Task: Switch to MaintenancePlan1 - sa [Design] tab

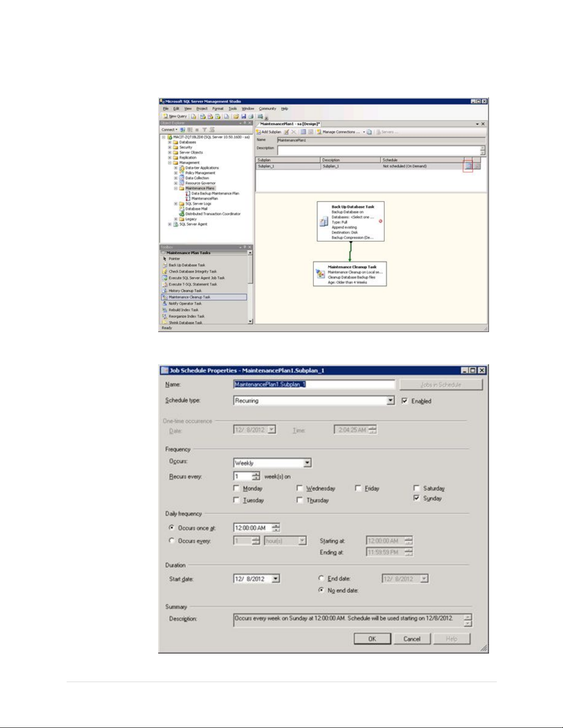Action: [290, 124]
